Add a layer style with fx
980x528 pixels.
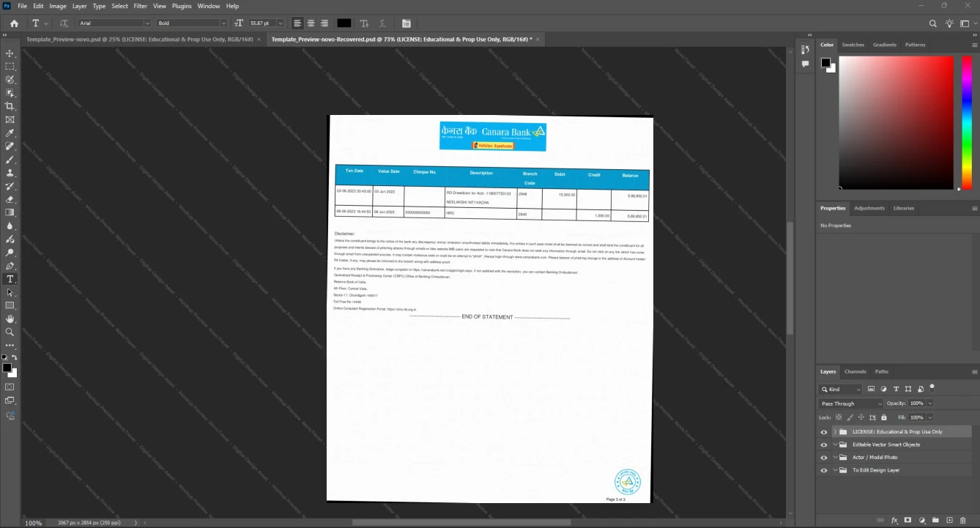tap(894, 520)
